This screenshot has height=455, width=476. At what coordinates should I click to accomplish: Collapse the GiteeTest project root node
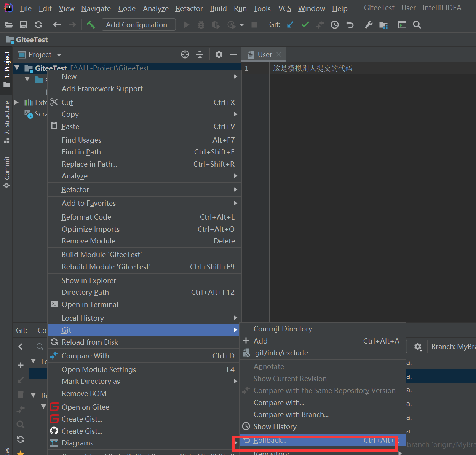pyautogui.click(x=17, y=68)
